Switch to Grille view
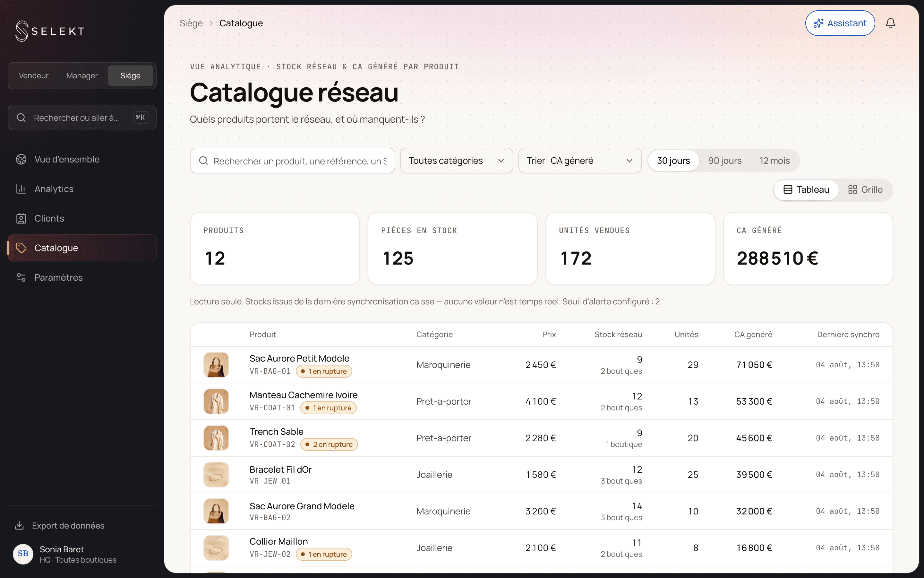924x578 pixels. 865,189
